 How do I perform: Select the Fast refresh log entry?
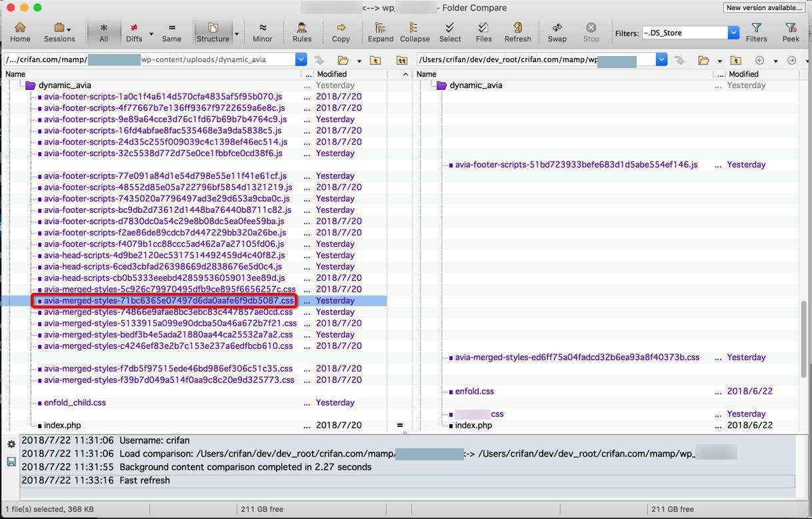click(407, 480)
